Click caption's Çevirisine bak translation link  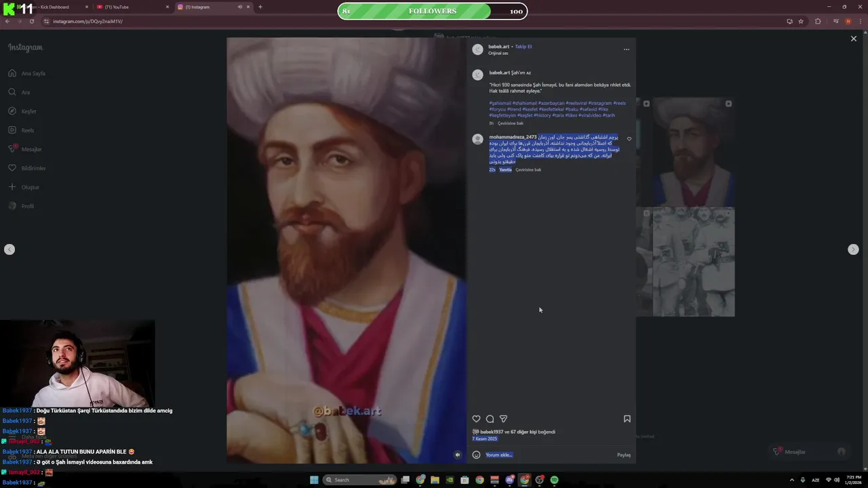click(511, 123)
